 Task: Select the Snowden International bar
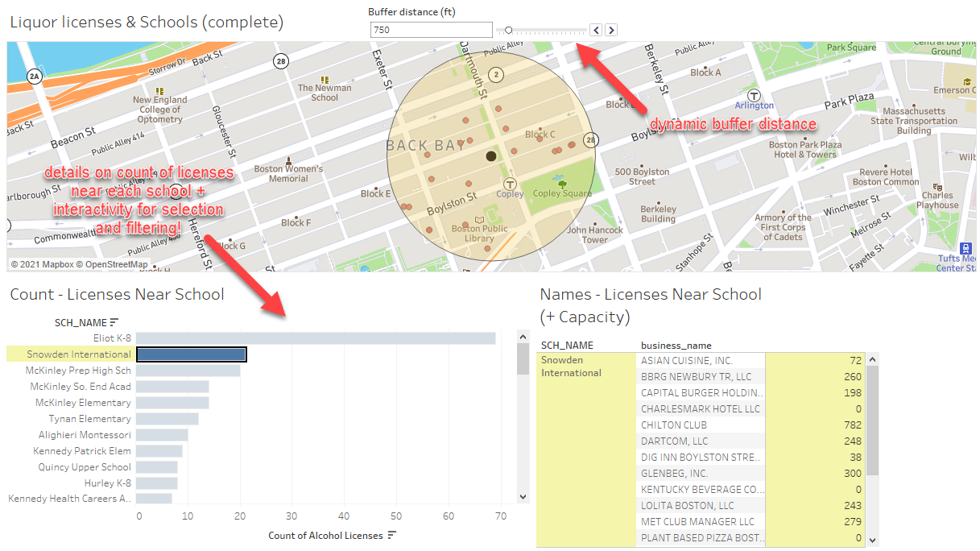tap(191, 353)
